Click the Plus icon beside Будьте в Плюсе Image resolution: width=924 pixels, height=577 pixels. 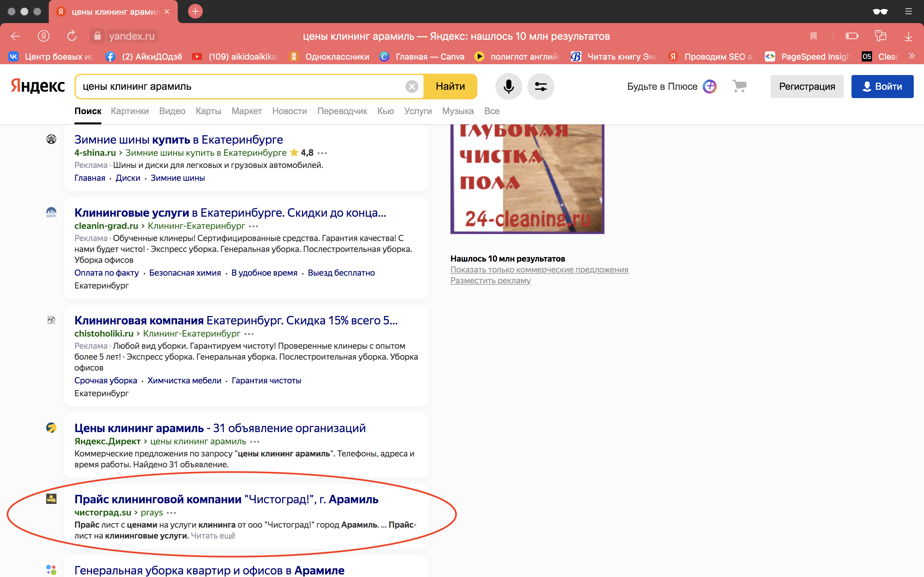tap(709, 86)
